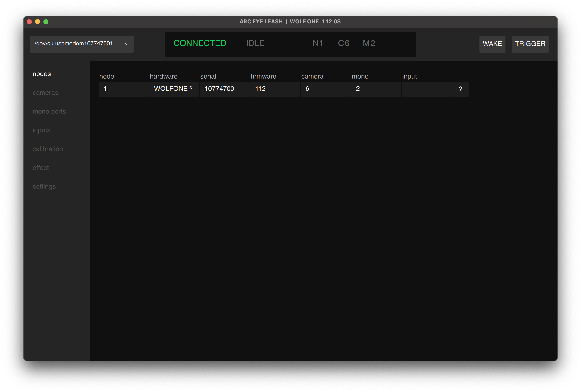
Task: Open the cameras section
Action: 45,93
